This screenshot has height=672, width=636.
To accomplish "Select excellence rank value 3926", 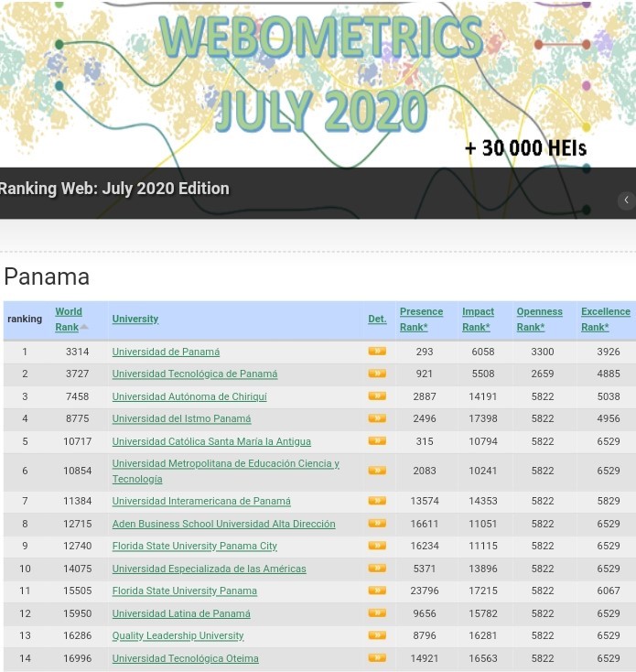I will tap(609, 352).
